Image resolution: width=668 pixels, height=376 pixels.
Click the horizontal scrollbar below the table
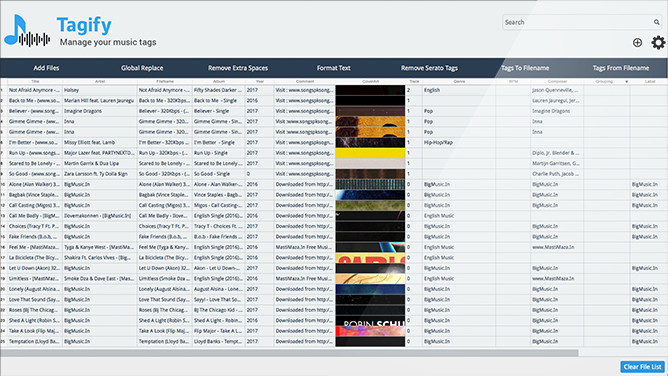289,353
